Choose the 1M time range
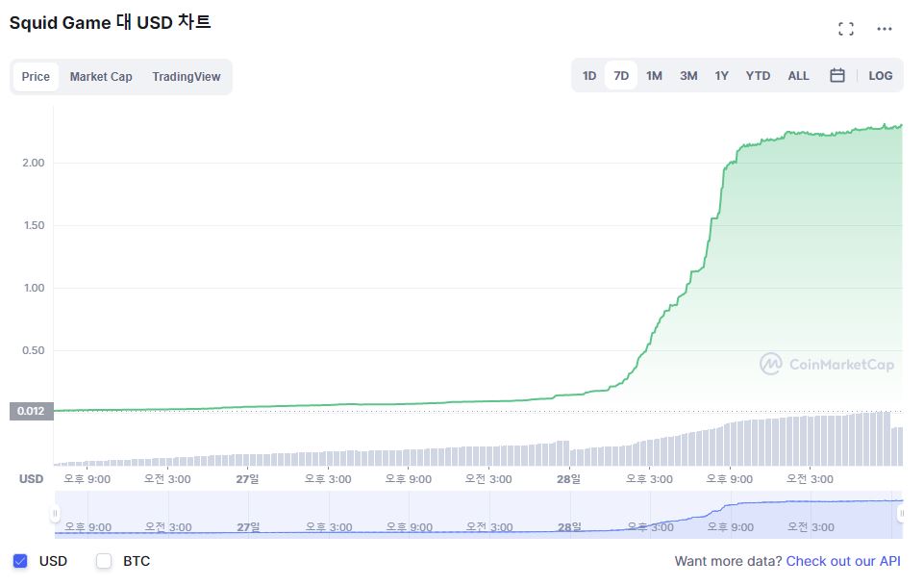Viewport: 924px width, 586px height. point(654,76)
